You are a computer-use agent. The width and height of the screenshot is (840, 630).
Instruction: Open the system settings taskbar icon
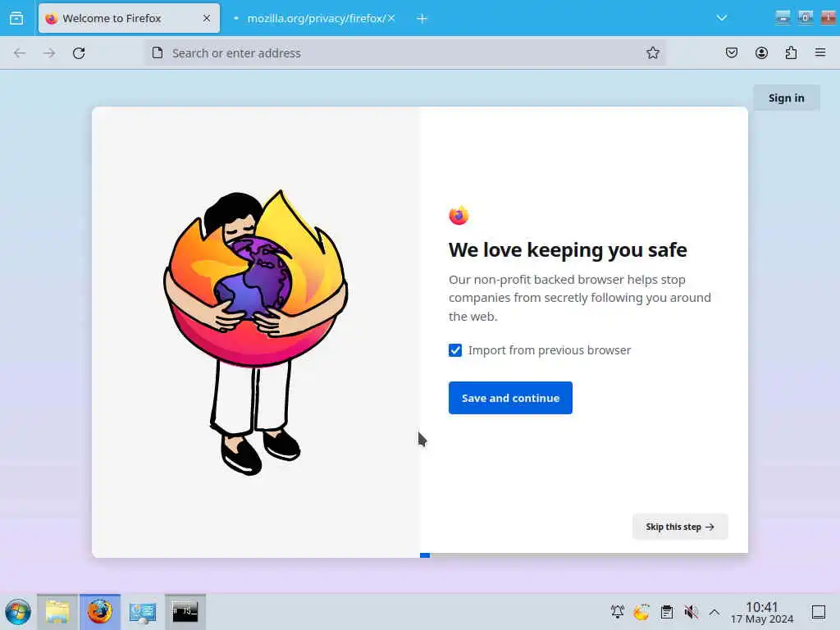point(143,612)
